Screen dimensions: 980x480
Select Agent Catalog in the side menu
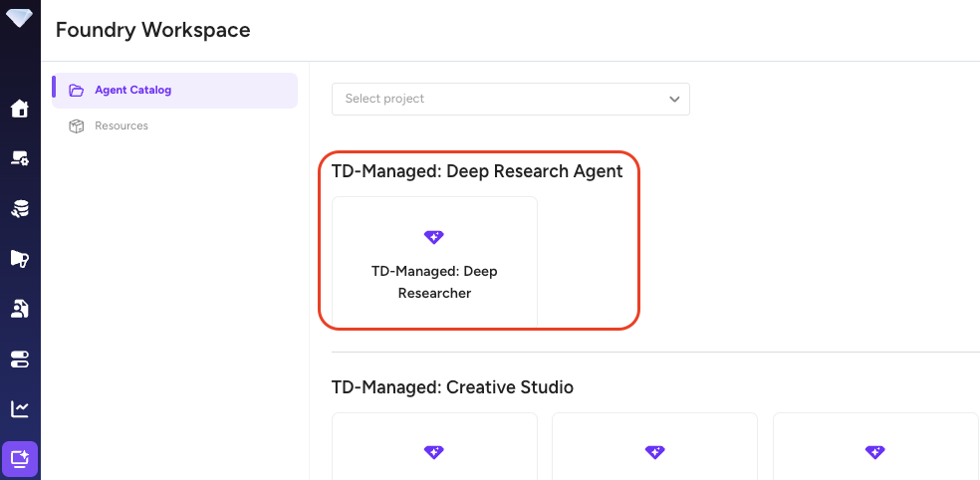174,91
